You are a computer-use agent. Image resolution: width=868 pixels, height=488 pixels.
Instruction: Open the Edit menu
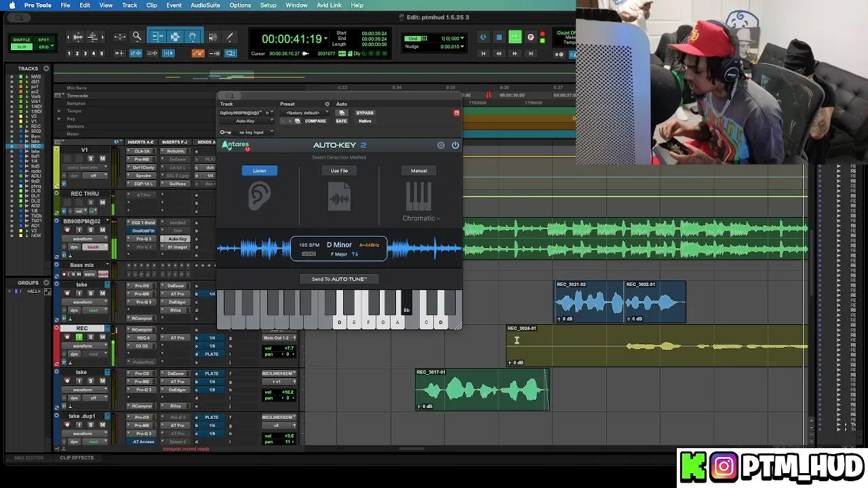point(85,5)
